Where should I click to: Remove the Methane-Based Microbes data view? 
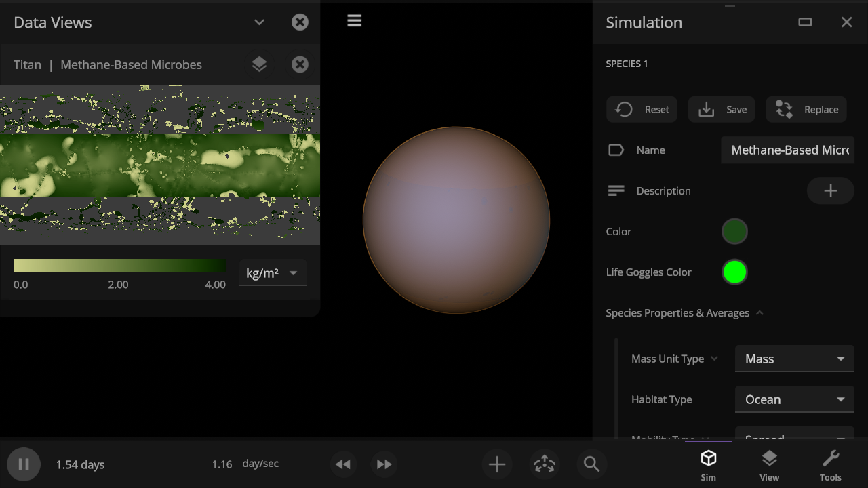(x=300, y=64)
